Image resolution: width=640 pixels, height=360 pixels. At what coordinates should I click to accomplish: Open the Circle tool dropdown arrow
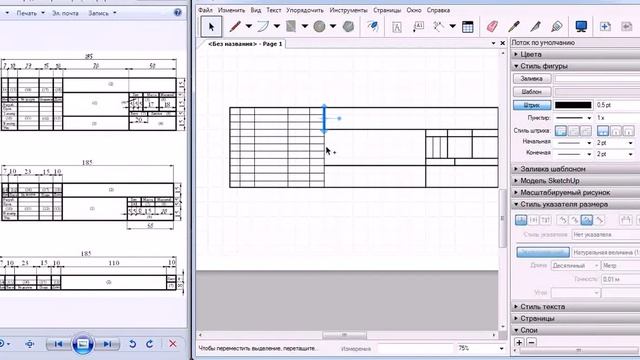(333, 27)
